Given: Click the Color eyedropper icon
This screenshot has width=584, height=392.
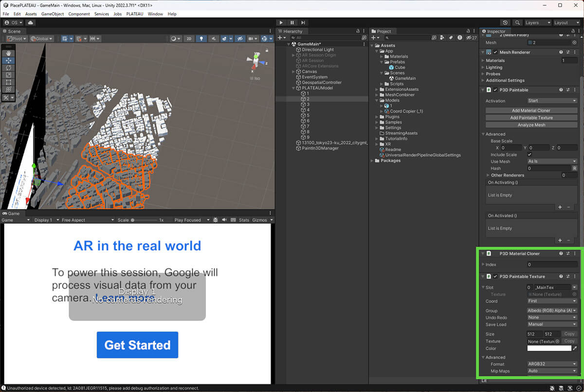Looking at the screenshot, I should coord(575,348).
